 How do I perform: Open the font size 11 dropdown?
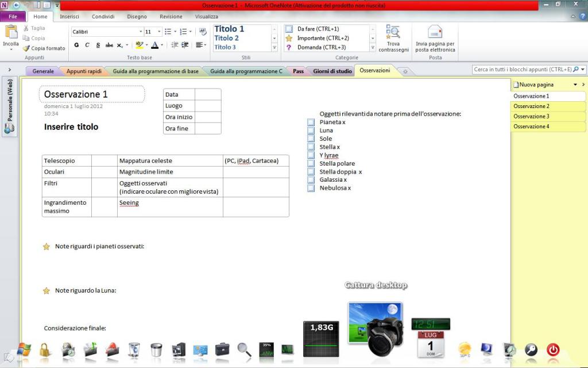(159, 32)
